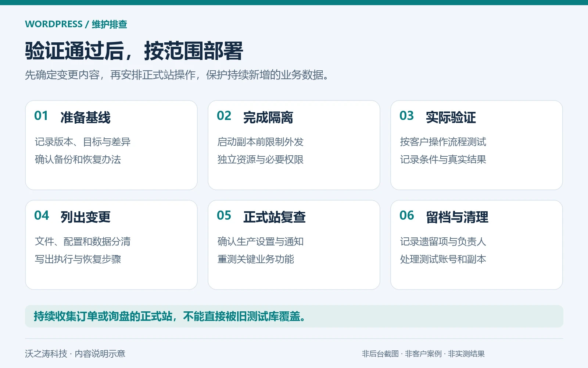Click the line '文件、配置和数据分清'
Image resolution: width=588 pixels, height=368 pixels.
(x=83, y=242)
